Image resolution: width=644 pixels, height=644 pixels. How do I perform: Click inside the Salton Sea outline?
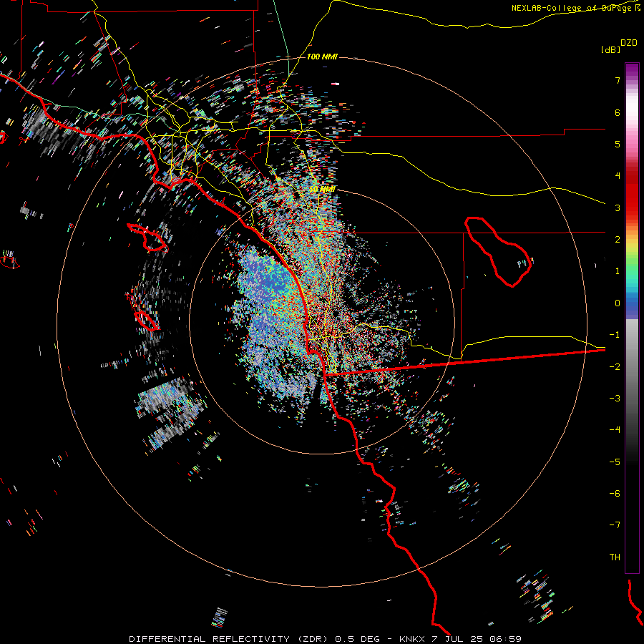[499, 253]
